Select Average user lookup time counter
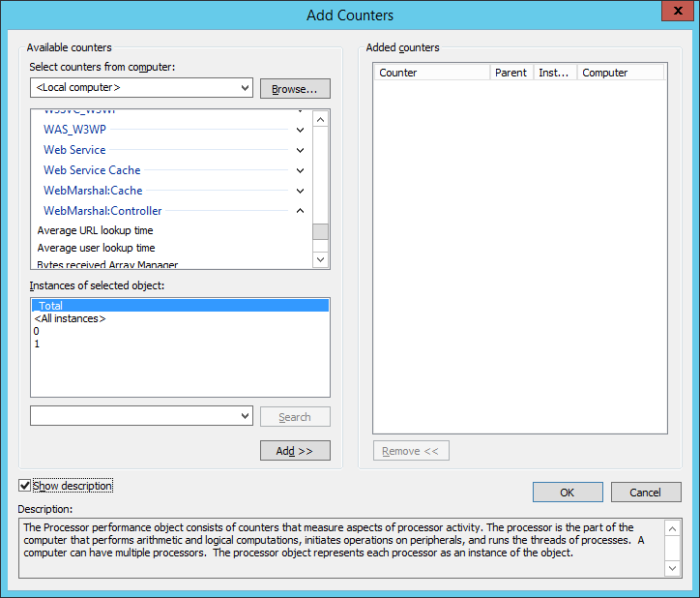Screen dimensions: 700x598 pyautogui.click(x=96, y=248)
